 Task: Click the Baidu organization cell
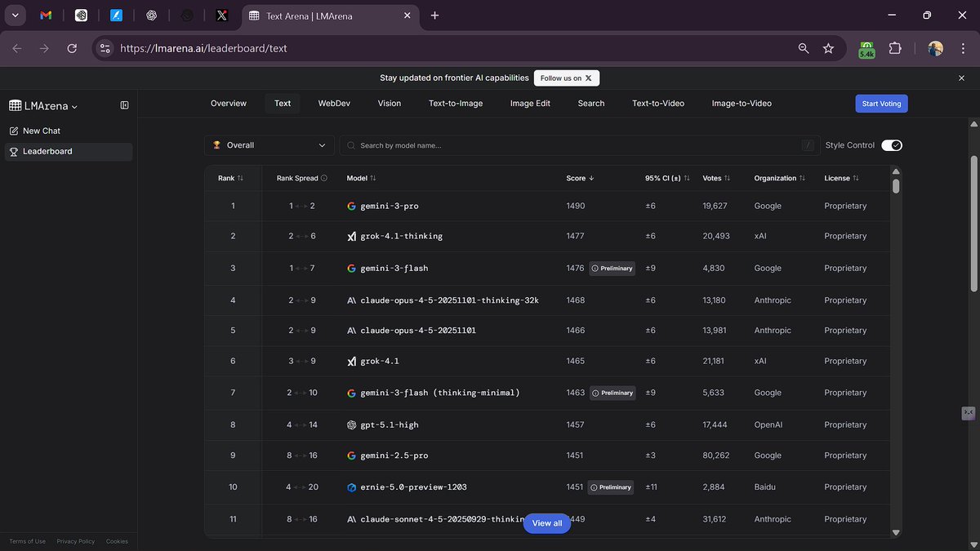tap(766, 487)
